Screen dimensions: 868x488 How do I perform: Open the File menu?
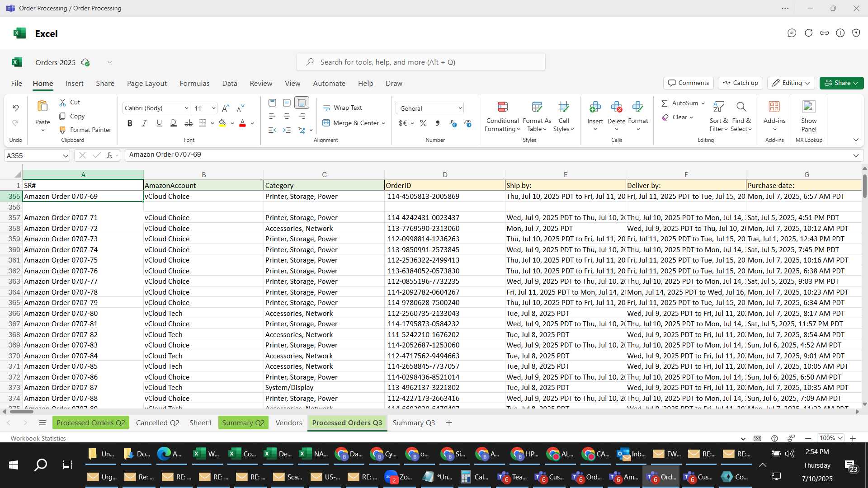(16, 83)
